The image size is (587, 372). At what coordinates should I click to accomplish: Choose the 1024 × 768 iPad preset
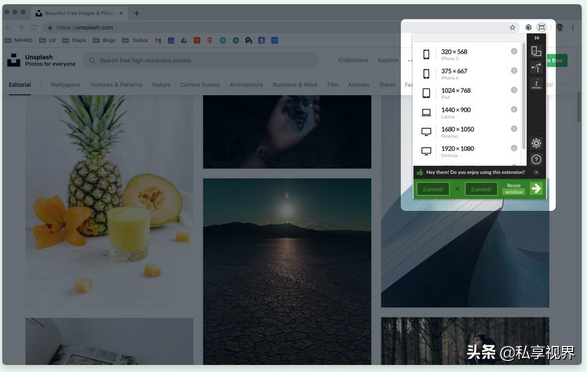pyautogui.click(x=468, y=93)
